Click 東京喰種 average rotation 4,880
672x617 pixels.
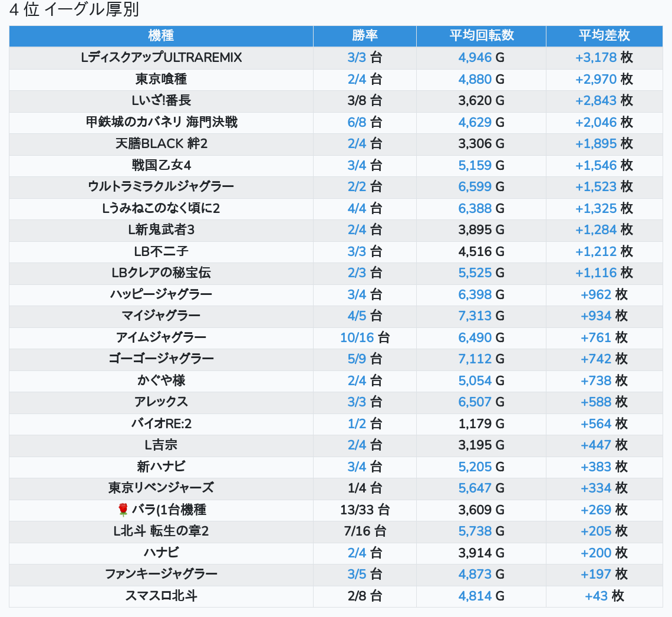(475, 79)
